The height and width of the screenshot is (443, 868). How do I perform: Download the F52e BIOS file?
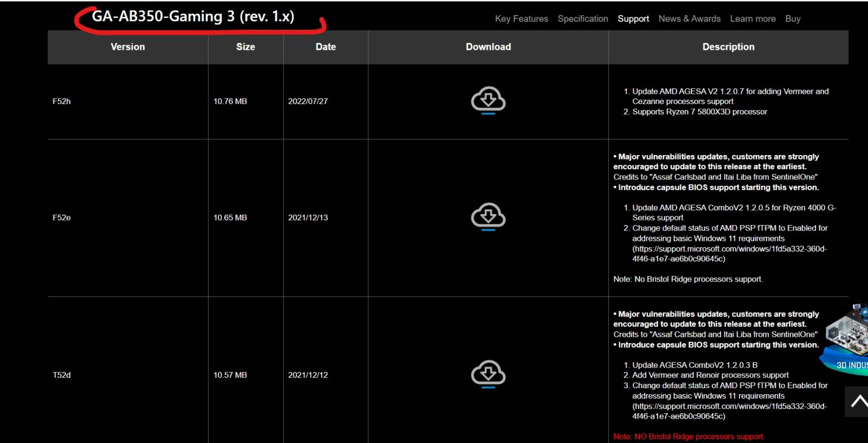click(x=488, y=217)
